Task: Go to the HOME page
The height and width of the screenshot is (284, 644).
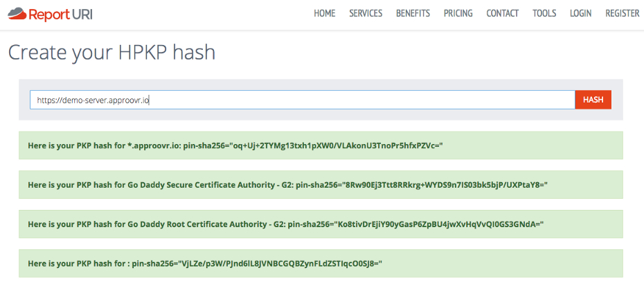Action: point(324,13)
